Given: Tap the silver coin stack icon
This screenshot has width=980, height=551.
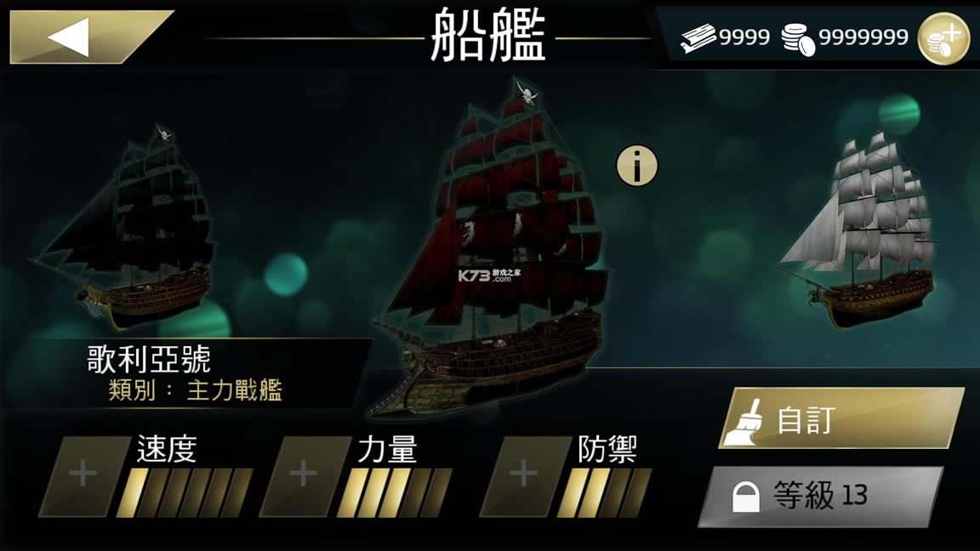Looking at the screenshot, I should point(798,39).
